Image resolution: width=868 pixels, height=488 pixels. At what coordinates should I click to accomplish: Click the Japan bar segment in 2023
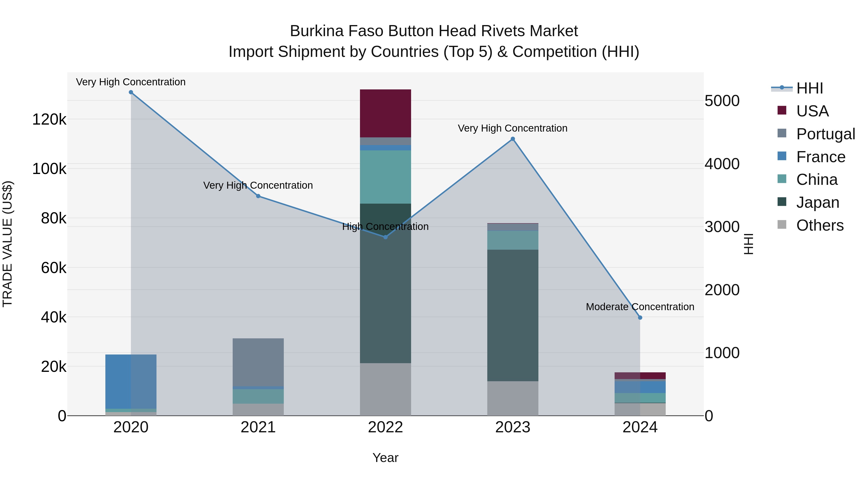pyautogui.click(x=513, y=315)
